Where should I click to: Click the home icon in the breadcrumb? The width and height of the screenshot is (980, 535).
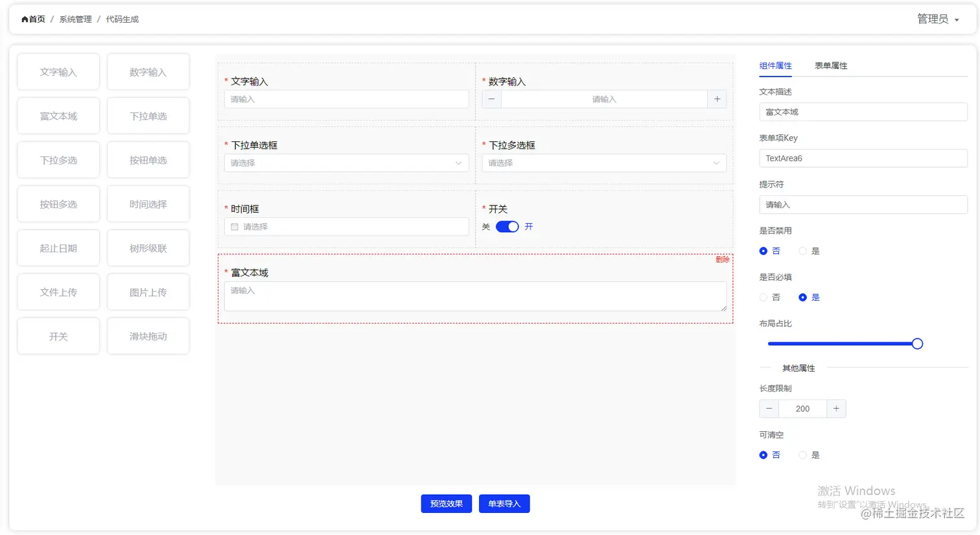coord(23,19)
